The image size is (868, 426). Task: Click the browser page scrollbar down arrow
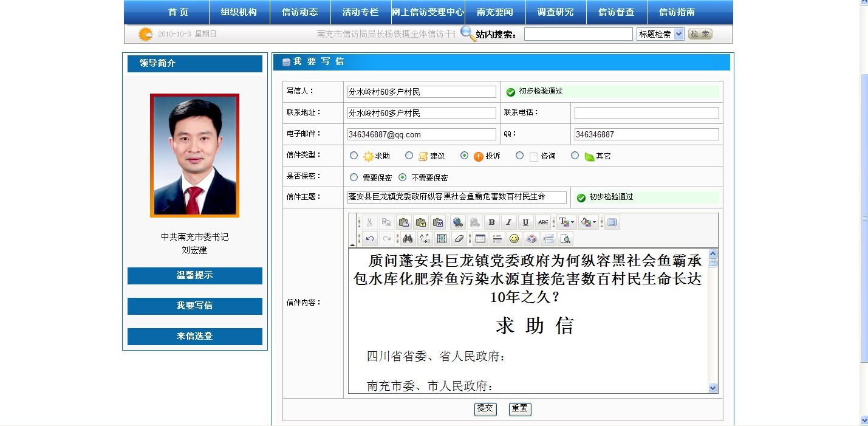pos(864,420)
